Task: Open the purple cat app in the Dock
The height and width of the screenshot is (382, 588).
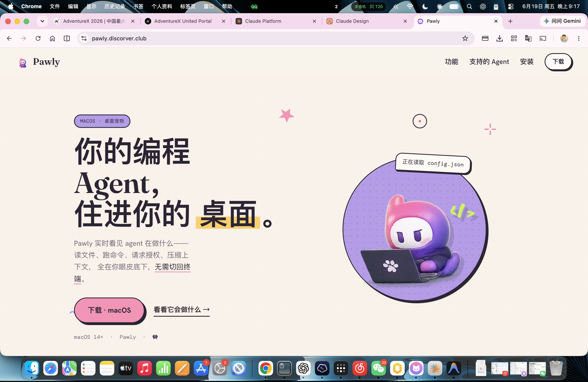Action: pos(416,368)
